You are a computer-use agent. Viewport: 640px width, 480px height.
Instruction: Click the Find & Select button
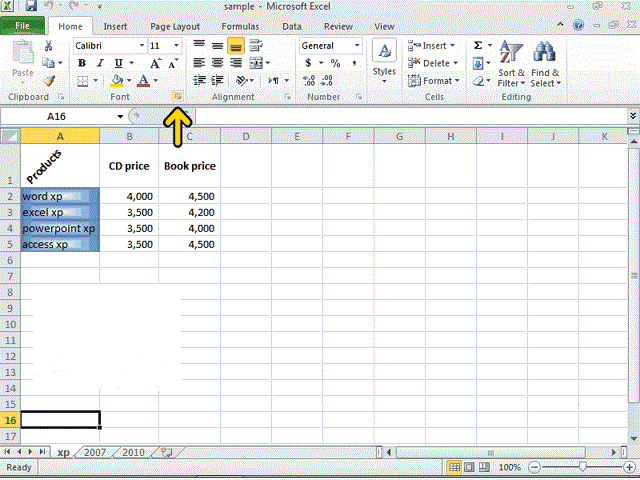[545, 64]
